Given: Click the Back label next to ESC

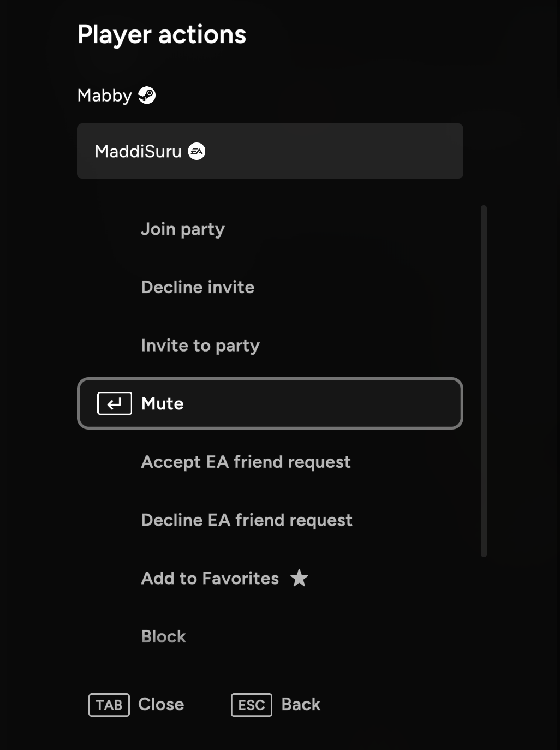Looking at the screenshot, I should (301, 704).
